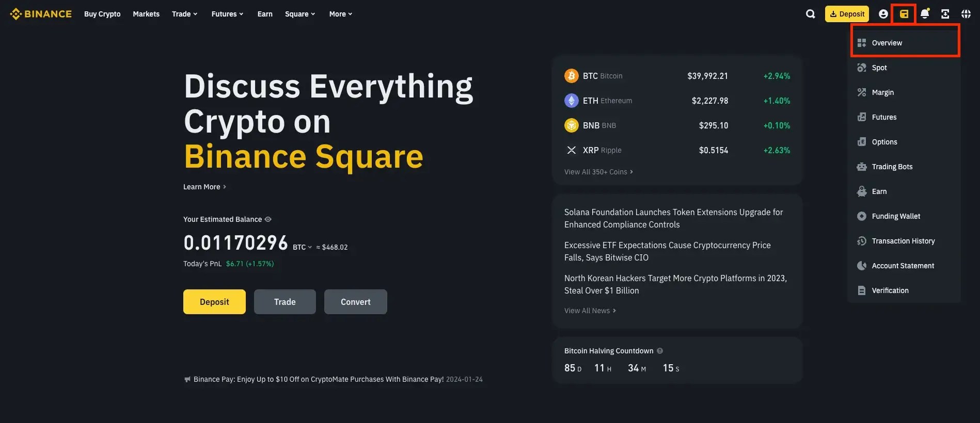
Task: Click the large yellow Deposit button
Action: pyautogui.click(x=214, y=302)
